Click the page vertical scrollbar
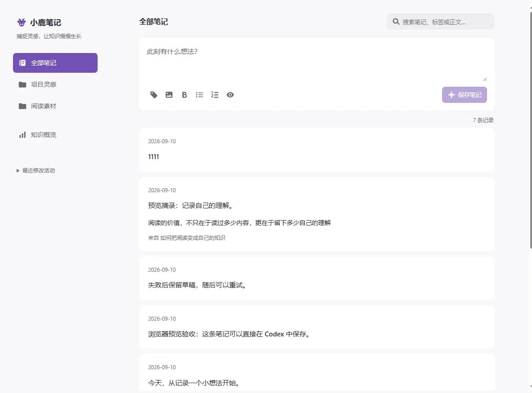 pyautogui.click(x=531, y=130)
